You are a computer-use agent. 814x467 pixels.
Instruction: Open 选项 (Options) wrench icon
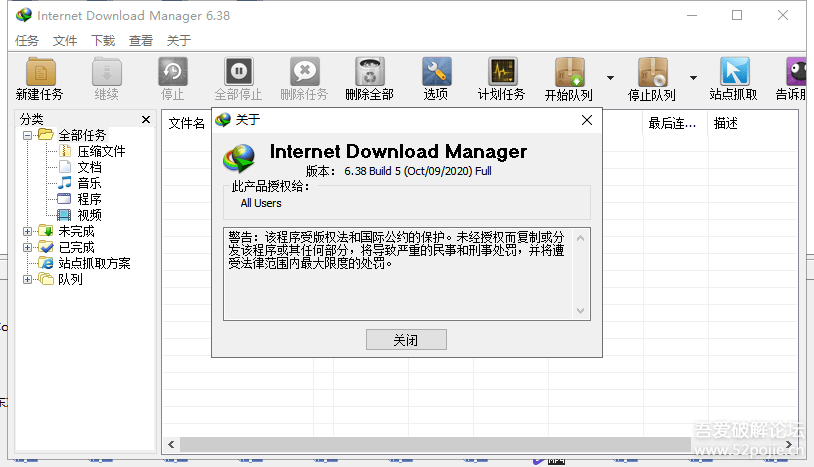pos(436,72)
